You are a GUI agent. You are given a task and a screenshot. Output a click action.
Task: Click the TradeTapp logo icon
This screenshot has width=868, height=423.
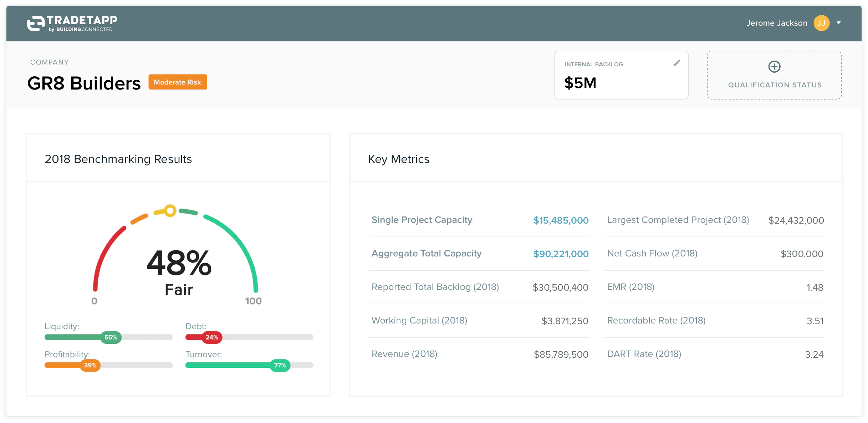(36, 23)
